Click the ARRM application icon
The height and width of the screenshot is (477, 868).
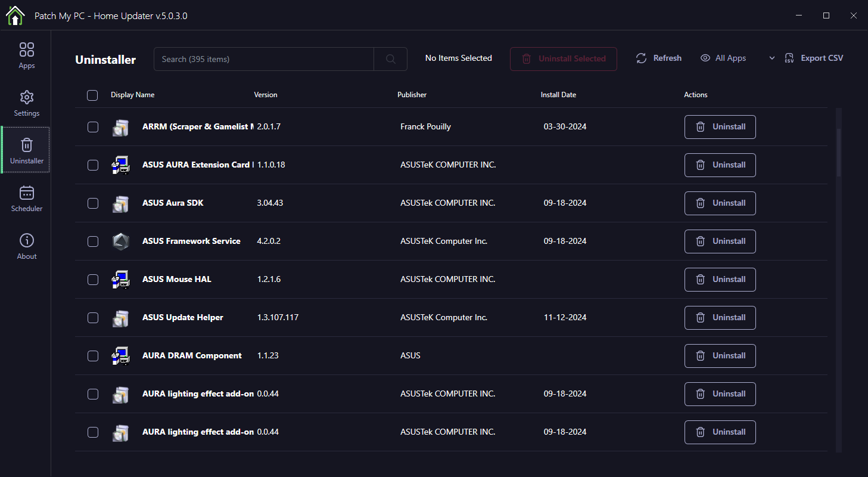point(121,127)
